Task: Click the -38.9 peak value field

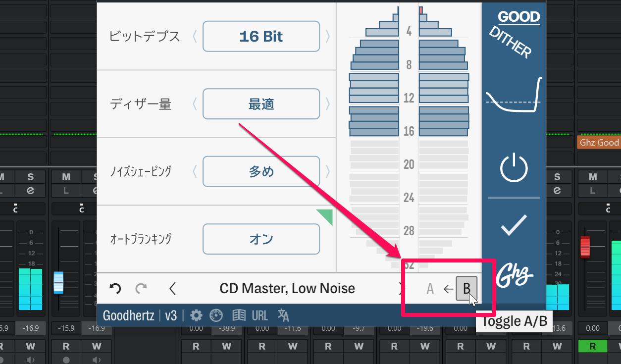Action: pyautogui.click(x=227, y=328)
